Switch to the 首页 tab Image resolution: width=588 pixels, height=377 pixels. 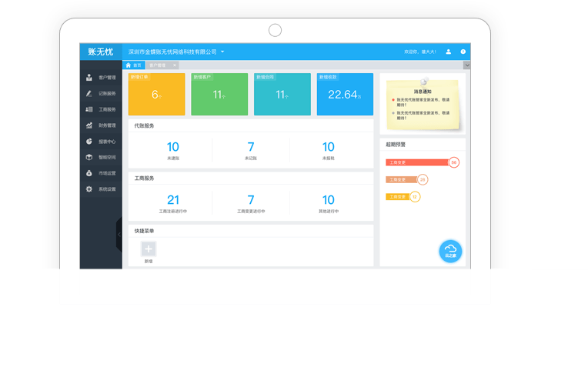pos(134,66)
